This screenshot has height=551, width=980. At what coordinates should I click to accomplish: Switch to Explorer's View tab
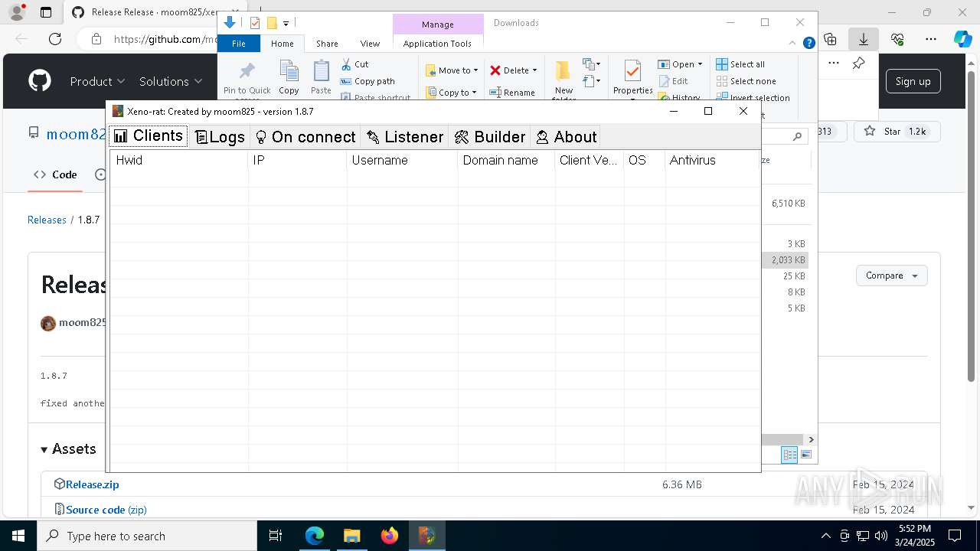[x=370, y=44]
